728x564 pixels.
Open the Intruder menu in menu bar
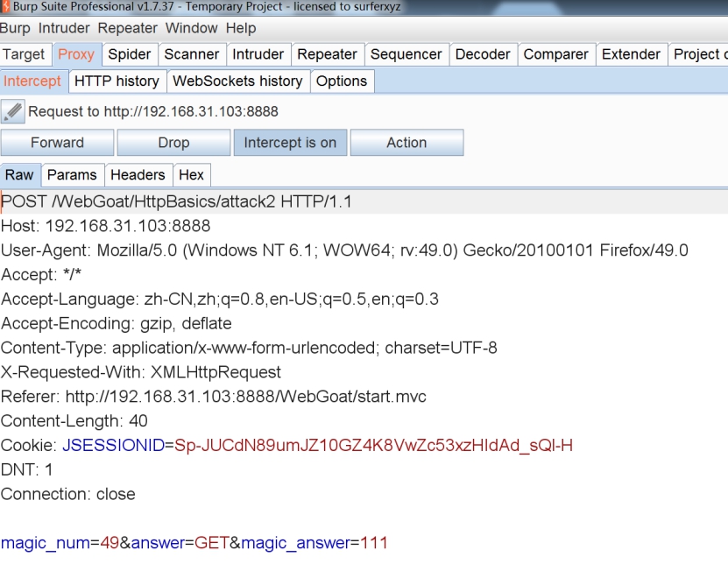tap(64, 28)
